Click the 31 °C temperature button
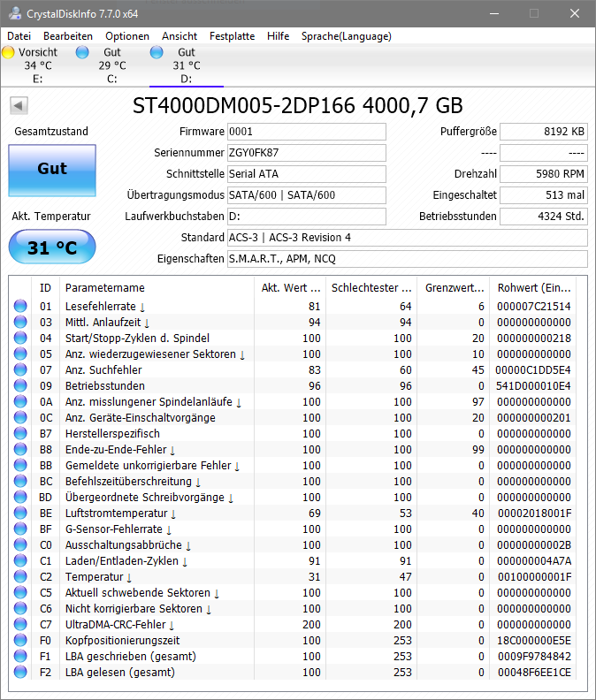 [x=52, y=247]
